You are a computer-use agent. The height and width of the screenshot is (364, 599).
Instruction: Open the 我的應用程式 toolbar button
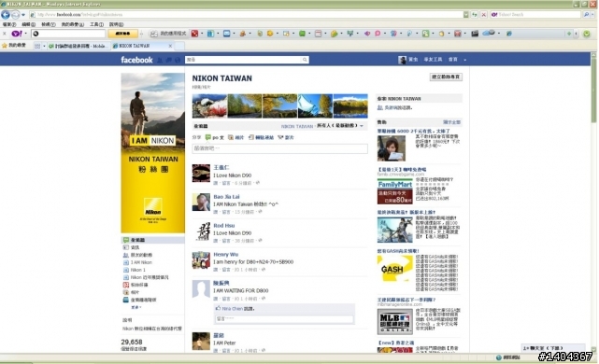[168, 34]
